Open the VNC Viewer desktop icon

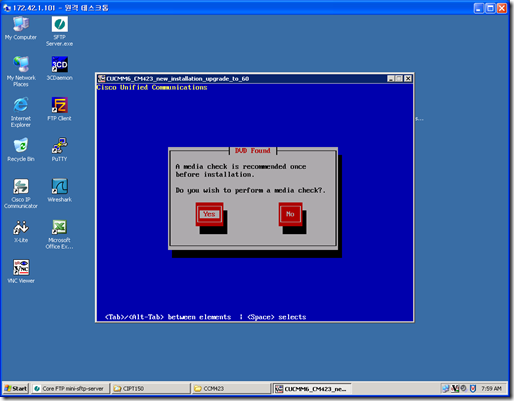pyautogui.click(x=21, y=272)
